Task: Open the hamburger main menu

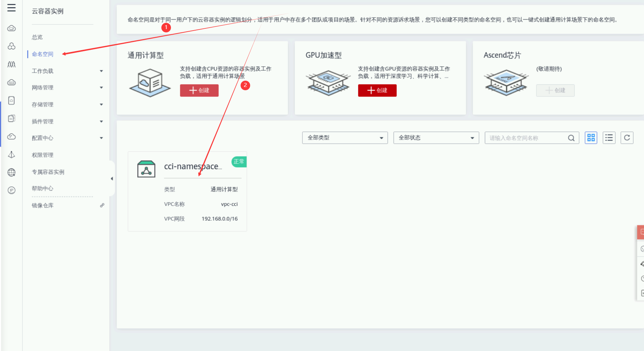Action: [11, 8]
